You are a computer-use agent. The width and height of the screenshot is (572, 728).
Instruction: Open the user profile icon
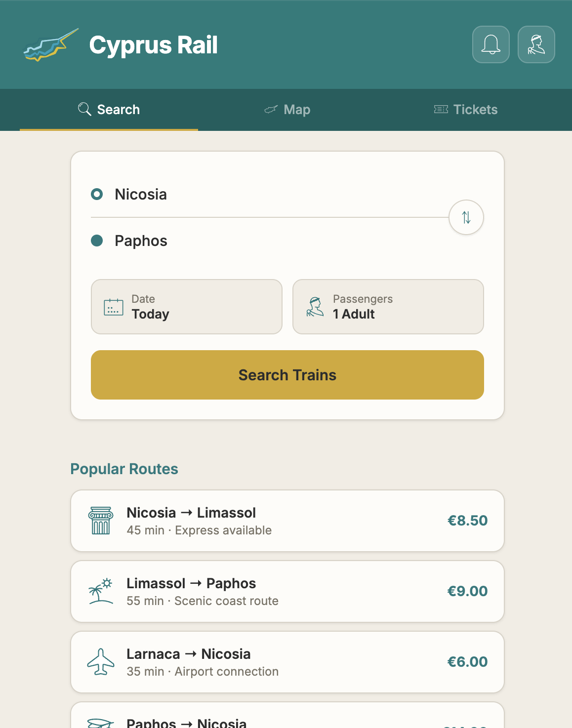(536, 44)
